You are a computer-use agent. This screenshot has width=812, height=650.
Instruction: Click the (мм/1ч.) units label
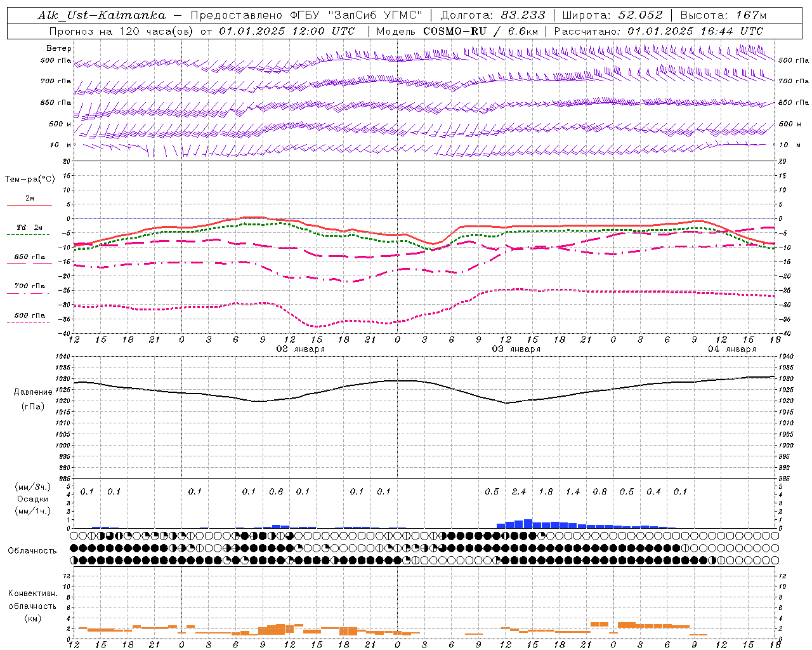(32, 511)
